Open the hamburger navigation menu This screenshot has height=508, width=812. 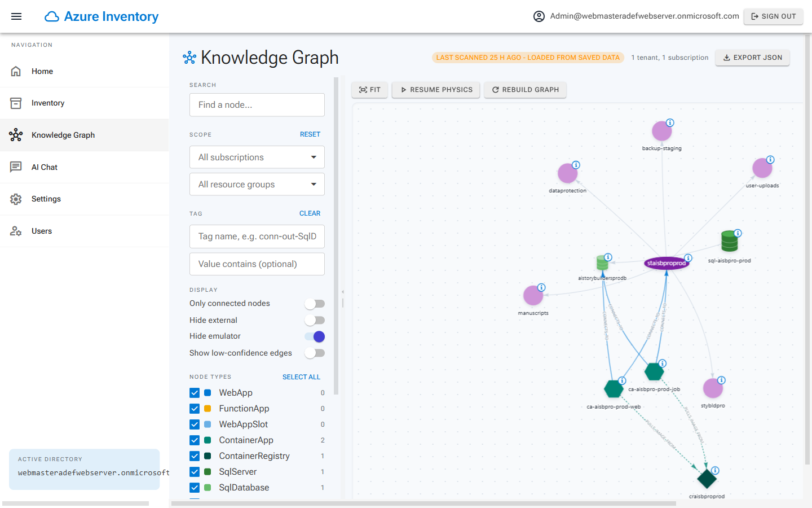(16, 16)
